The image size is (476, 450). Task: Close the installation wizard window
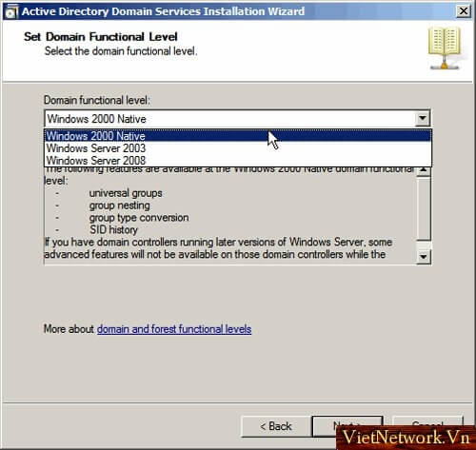tap(464, 11)
